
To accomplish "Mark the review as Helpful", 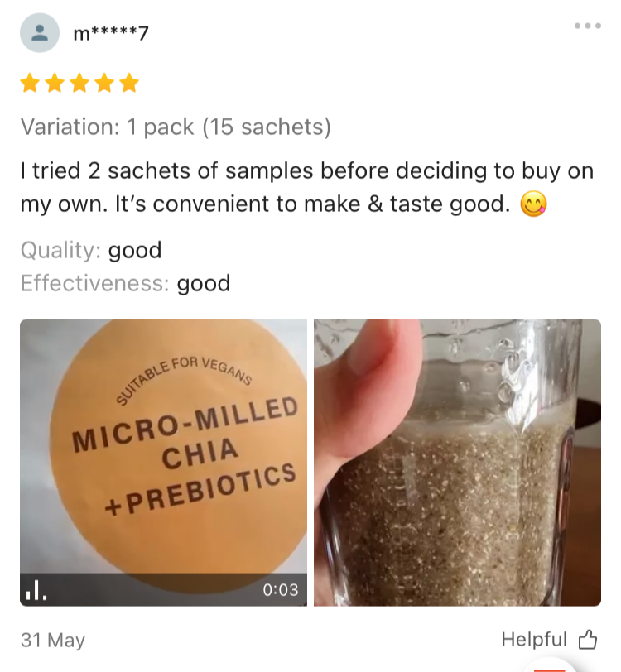I will point(534,640).
